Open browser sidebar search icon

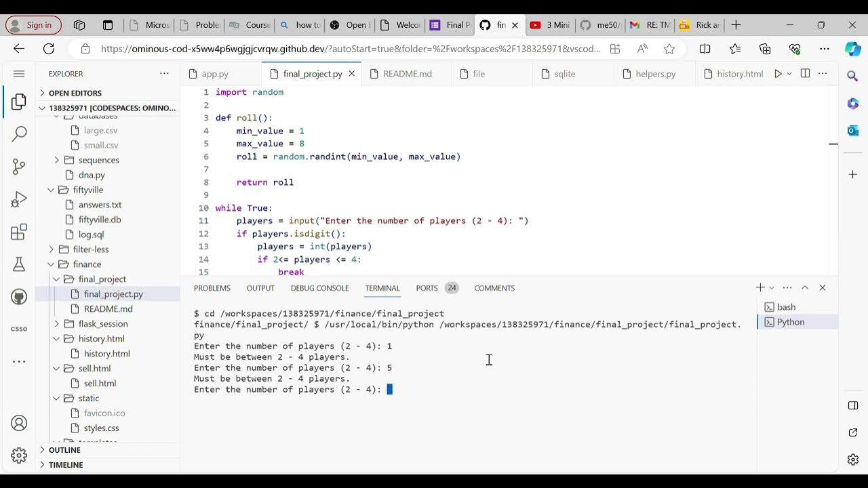[853, 77]
